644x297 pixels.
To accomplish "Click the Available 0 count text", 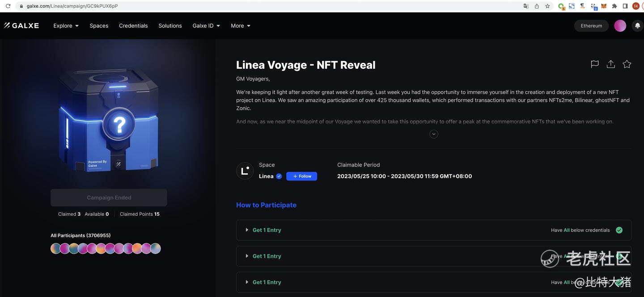I will [97, 214].
